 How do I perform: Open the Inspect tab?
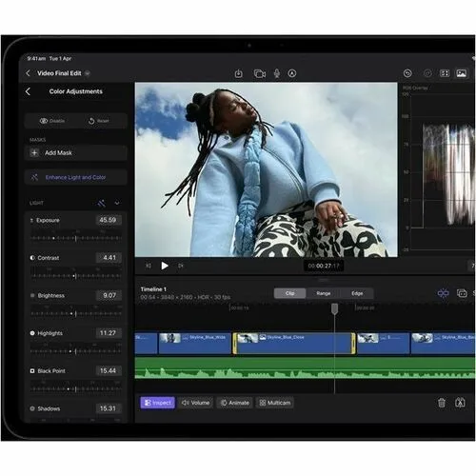158,403
